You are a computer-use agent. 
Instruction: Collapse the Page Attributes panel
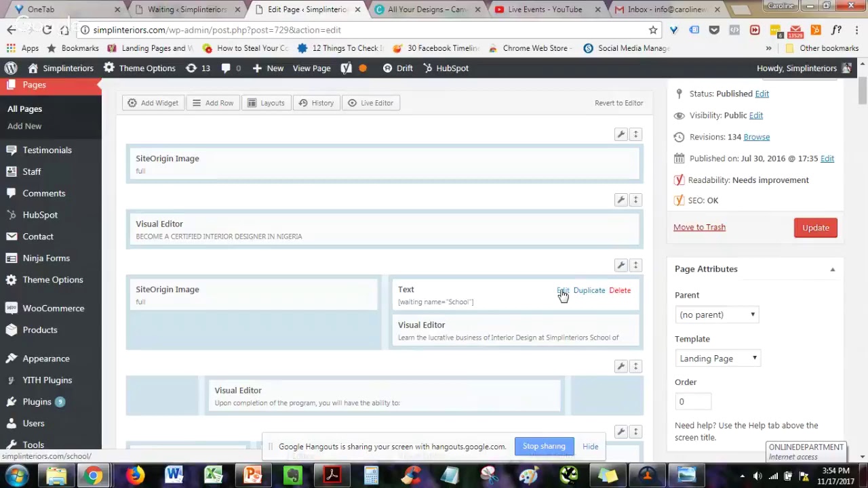832,269
